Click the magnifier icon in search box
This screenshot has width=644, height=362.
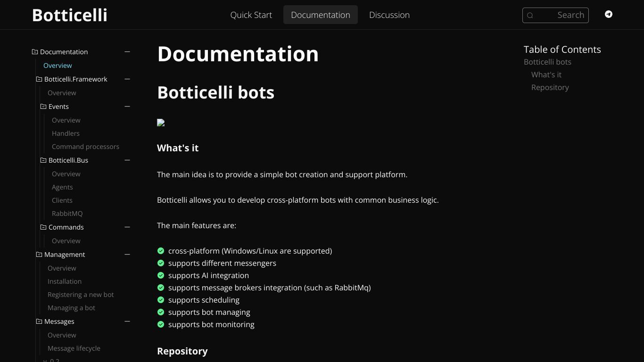[x=530, y=15]
